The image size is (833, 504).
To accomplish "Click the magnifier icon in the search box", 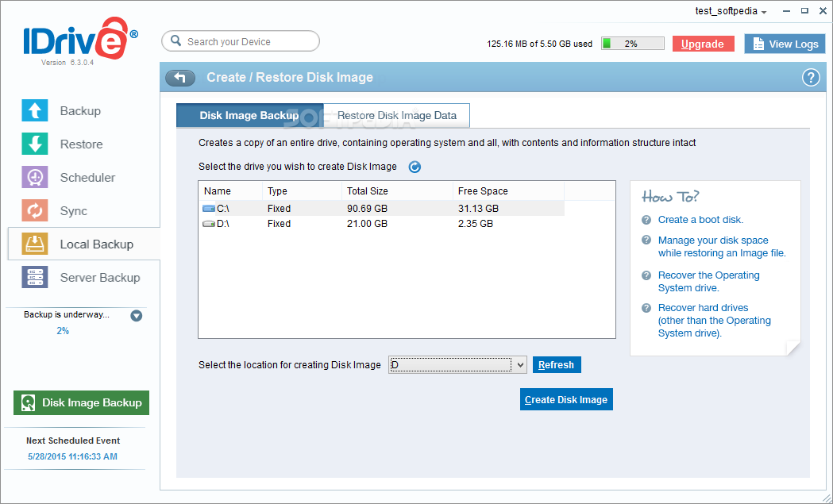I will (x=175, y=41).
